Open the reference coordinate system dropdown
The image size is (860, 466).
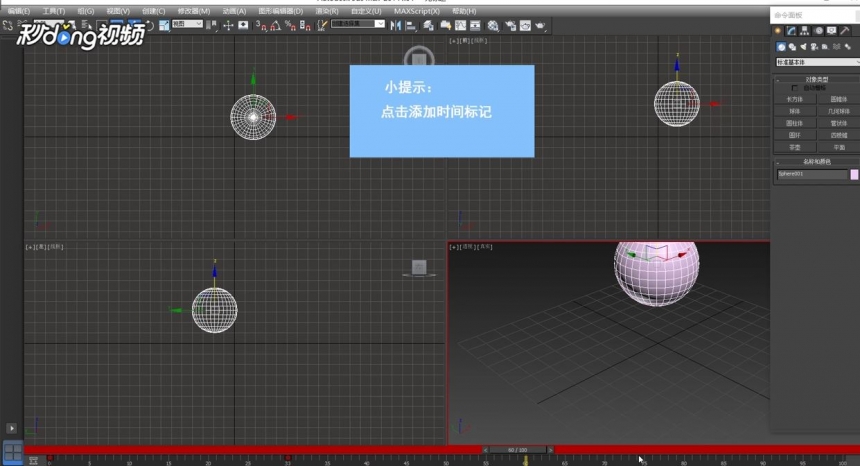[187, 24]
